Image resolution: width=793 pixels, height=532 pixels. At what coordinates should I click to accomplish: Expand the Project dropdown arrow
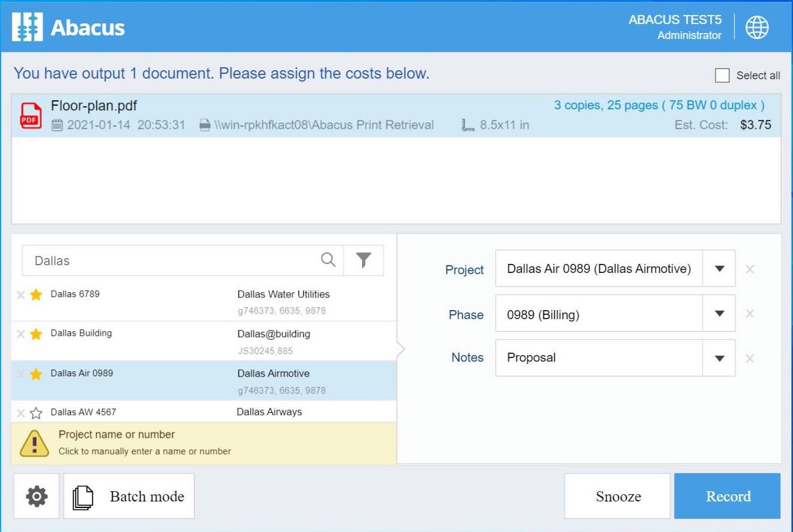tap(719, 269)
